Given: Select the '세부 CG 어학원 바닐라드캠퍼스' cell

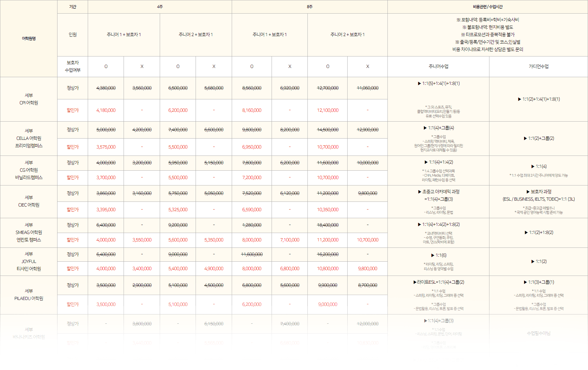Looking at the screenshot, I should click(x=29, y=170).
